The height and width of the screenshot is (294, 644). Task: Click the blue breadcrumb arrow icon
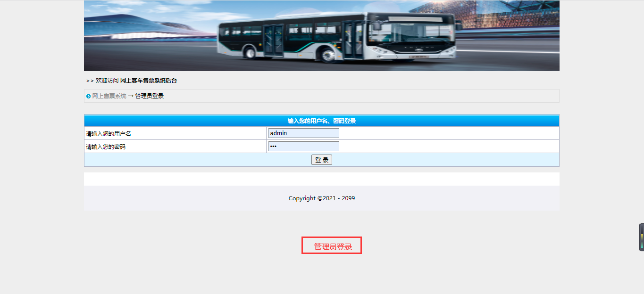(88, 97)
